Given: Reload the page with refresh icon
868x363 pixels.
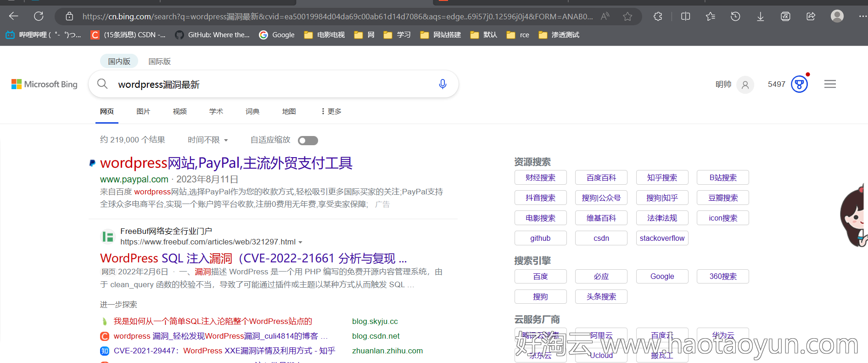Looking at the screenshot, I should pos(39,17).
